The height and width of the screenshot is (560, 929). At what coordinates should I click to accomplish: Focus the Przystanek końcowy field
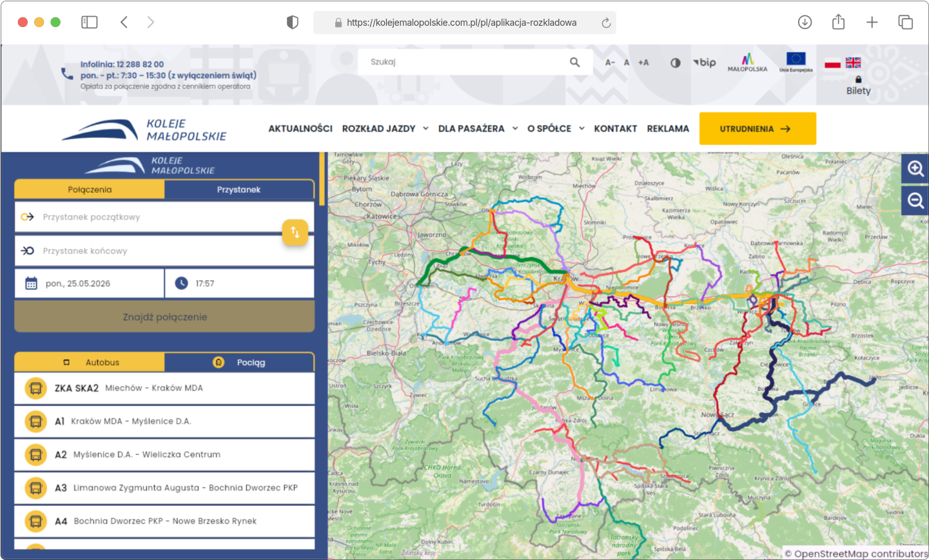coord(164,251)
